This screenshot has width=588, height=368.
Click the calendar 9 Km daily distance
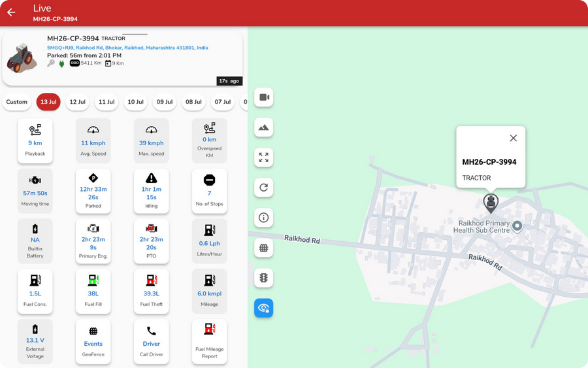[x=114, y=63]
